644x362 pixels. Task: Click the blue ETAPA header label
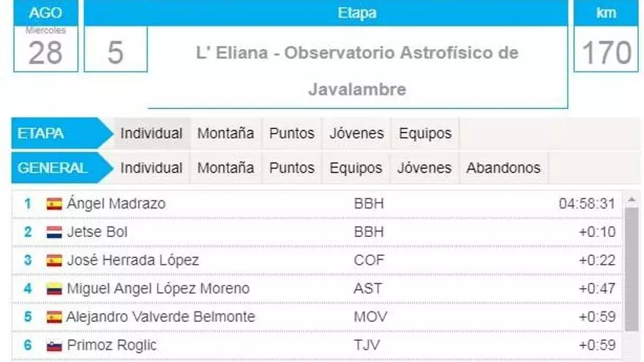click(41, 133)
